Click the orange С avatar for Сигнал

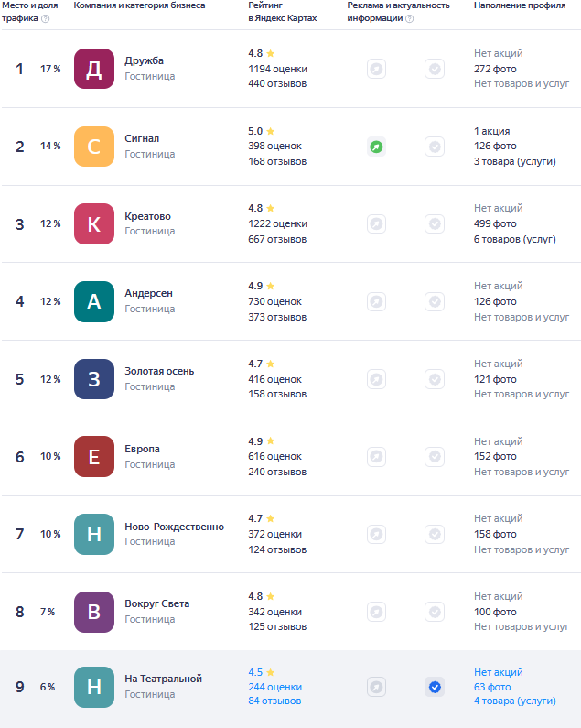click(x=94, y=147)
